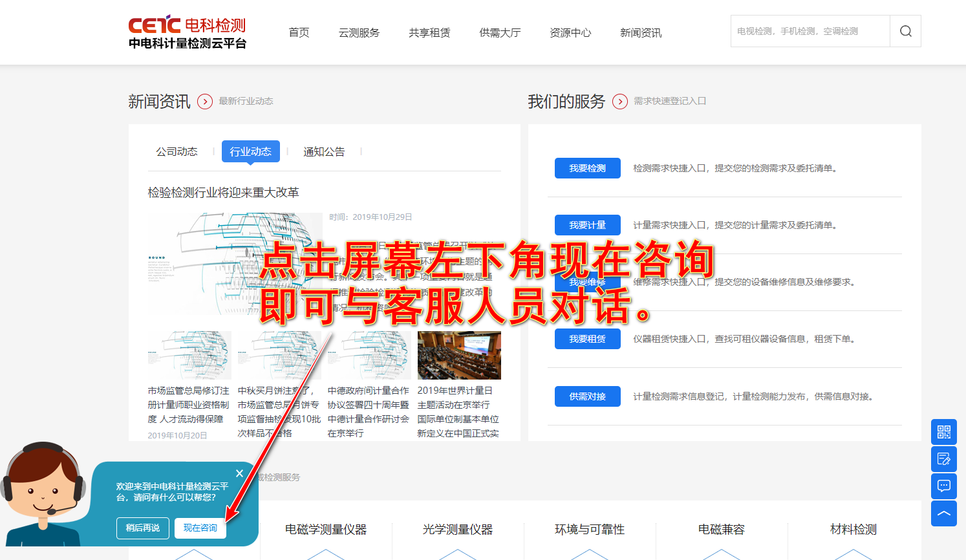Focus the search input field
Image resolution: width=966 pixels, height=560 pixels.
tap(810, 31)
